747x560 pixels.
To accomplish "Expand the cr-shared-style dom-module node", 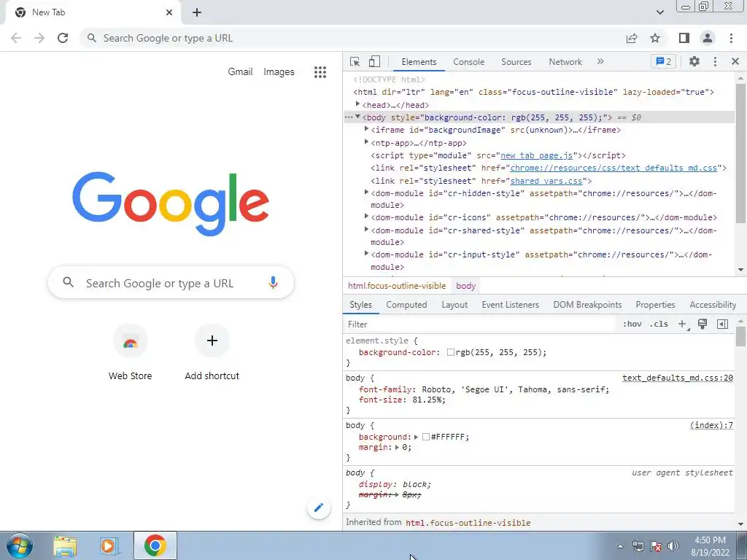I will (366, 230).
